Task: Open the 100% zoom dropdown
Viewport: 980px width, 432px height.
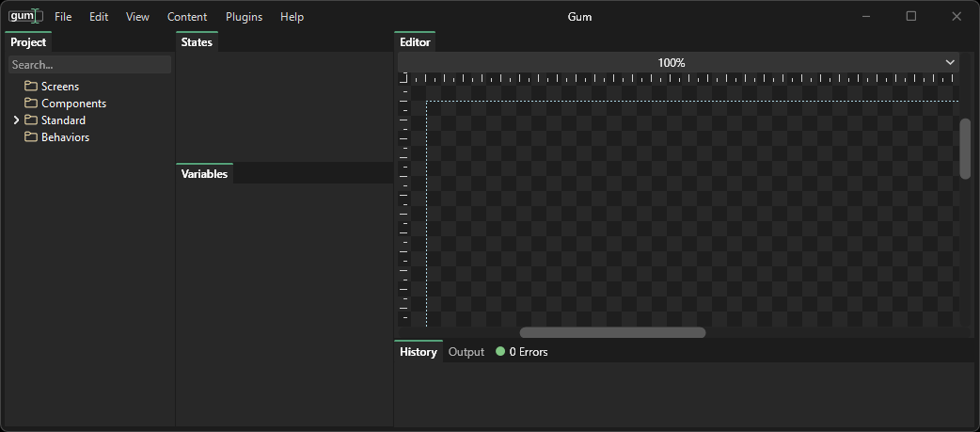Action: click(949, 63)
